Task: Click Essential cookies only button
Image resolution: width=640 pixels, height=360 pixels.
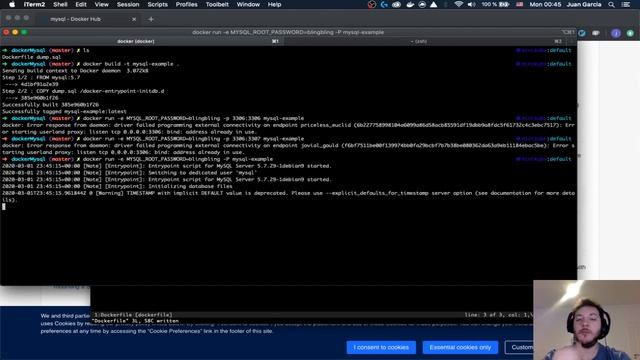Action: click(x=460, y=347)
